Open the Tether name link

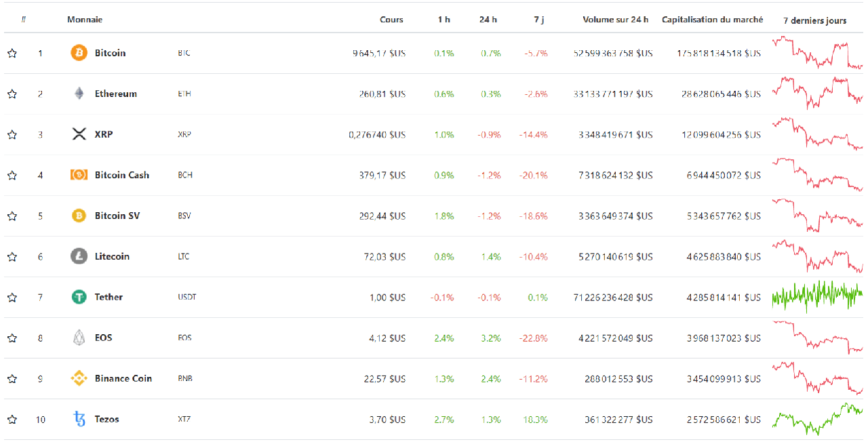(108, 297)
